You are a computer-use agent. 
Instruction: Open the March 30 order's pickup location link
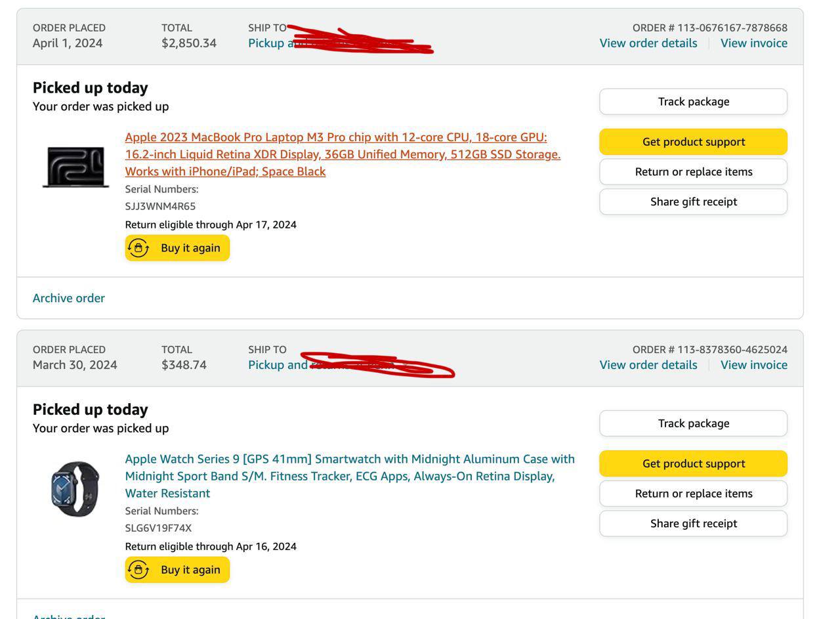click(277, 365)
